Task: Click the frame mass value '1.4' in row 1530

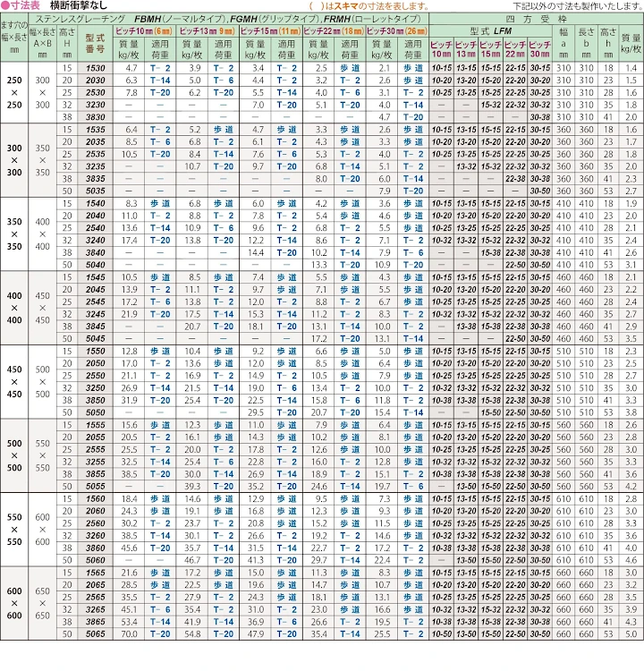Action: pos(631,68)
